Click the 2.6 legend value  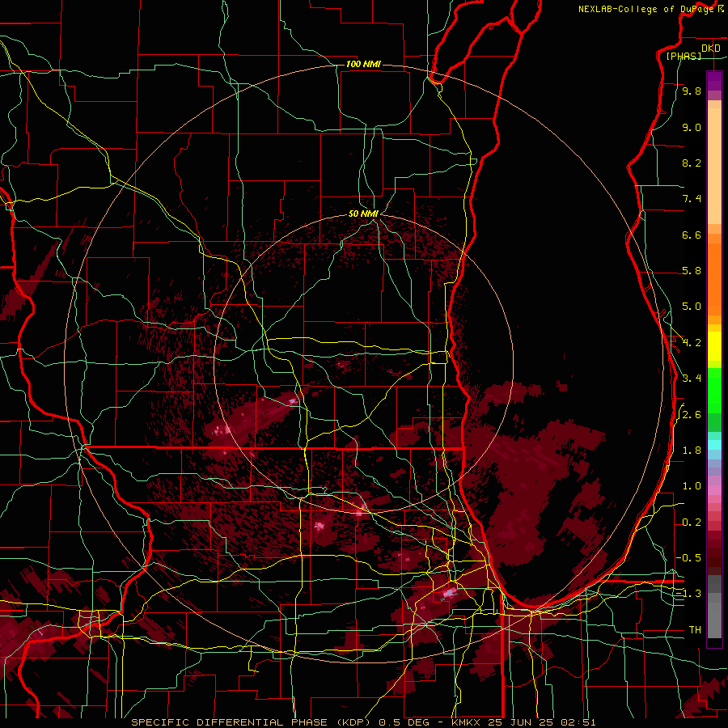pyautogui.click(x=692, y=415)
